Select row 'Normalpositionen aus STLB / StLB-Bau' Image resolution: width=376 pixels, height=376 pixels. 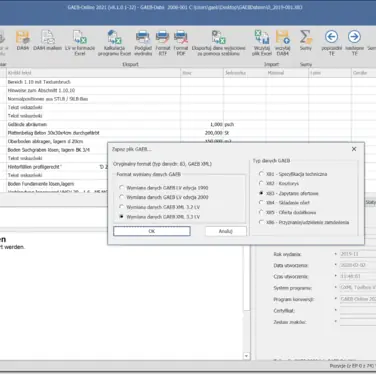pos(93,99)
